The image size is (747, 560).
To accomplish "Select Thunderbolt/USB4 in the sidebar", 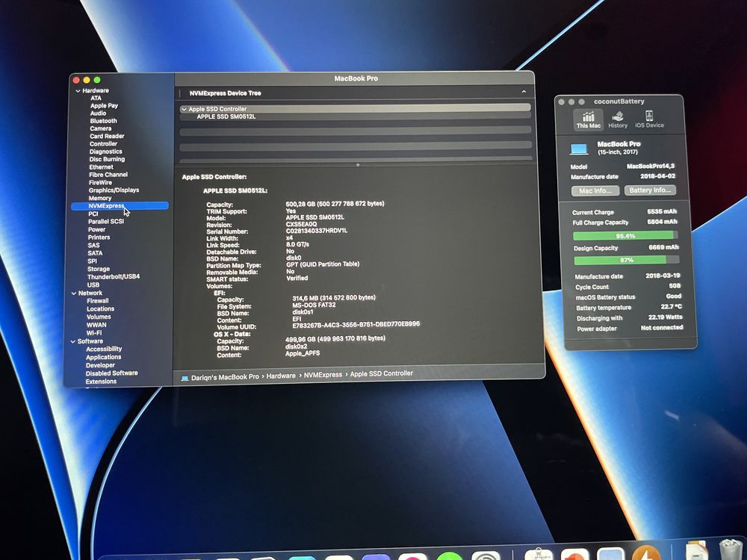I will (x=114, y=277).
